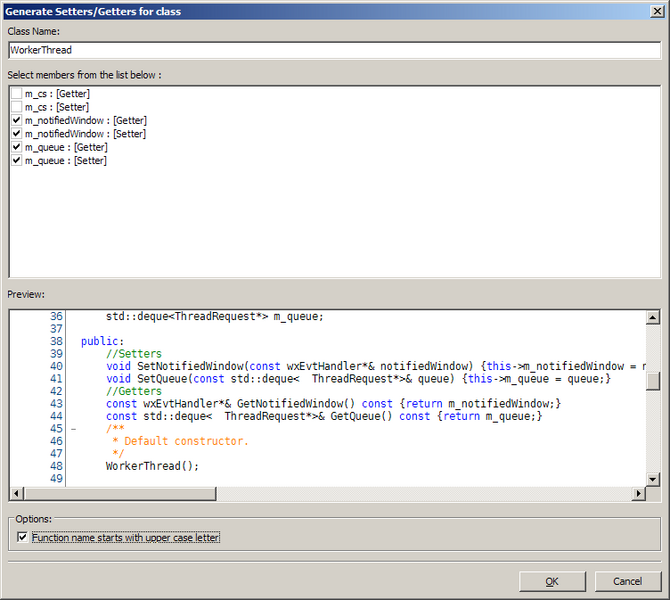Click the horizontal scrollbar thumb in preview
670x600 pixels.
click(x=120, y=494)
